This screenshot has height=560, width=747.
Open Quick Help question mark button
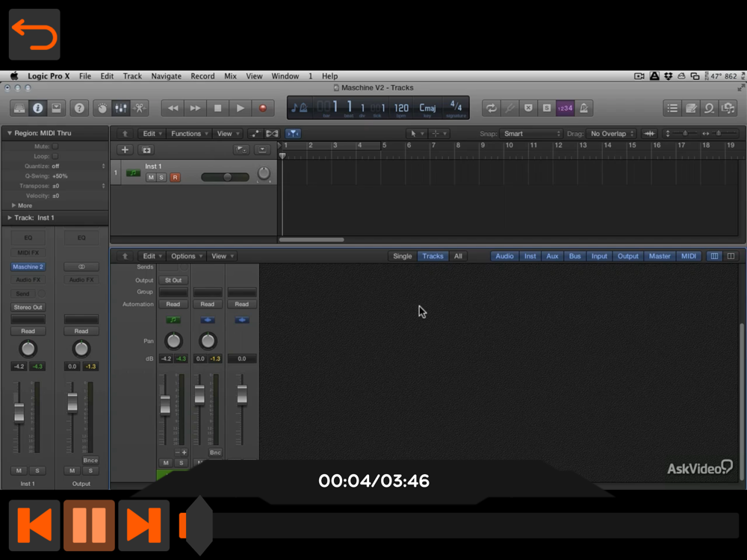point(79,108)
